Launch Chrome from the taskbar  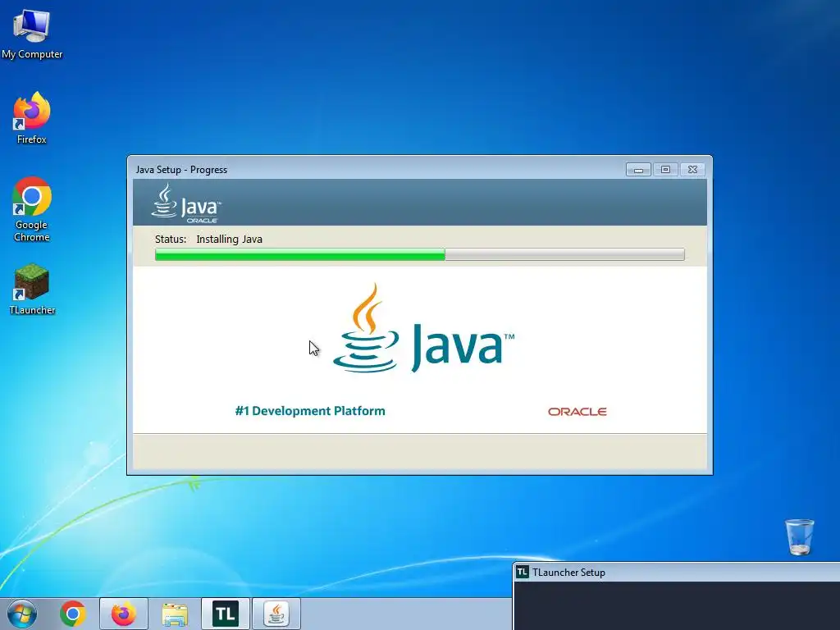pos(73,614)
